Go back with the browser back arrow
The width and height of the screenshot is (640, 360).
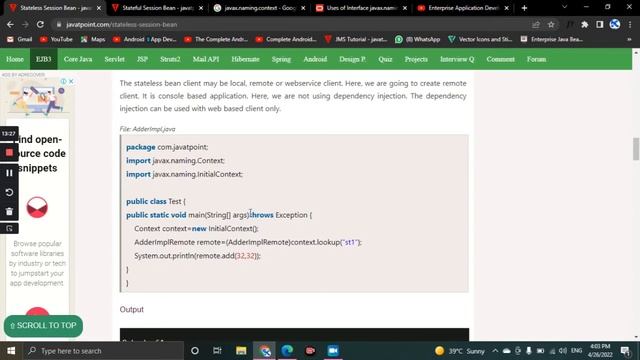pos(10,24)
